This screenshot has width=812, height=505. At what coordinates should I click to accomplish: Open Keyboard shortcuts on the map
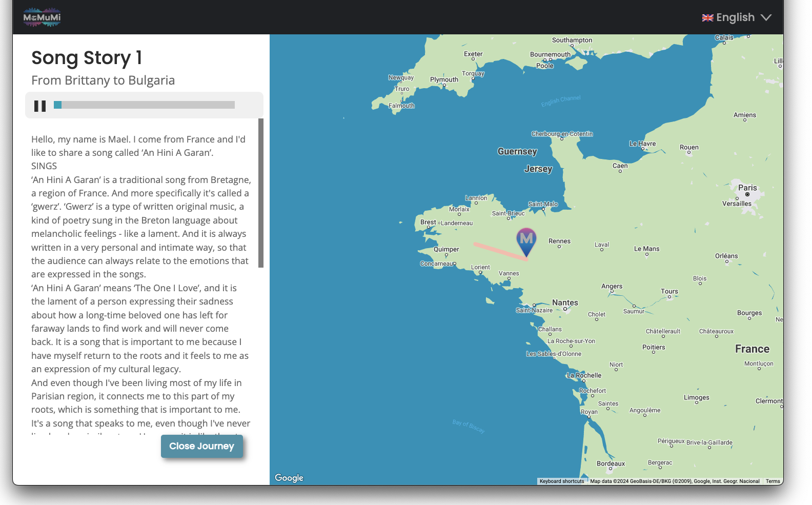pyautogui.click(x=561, y=481)
